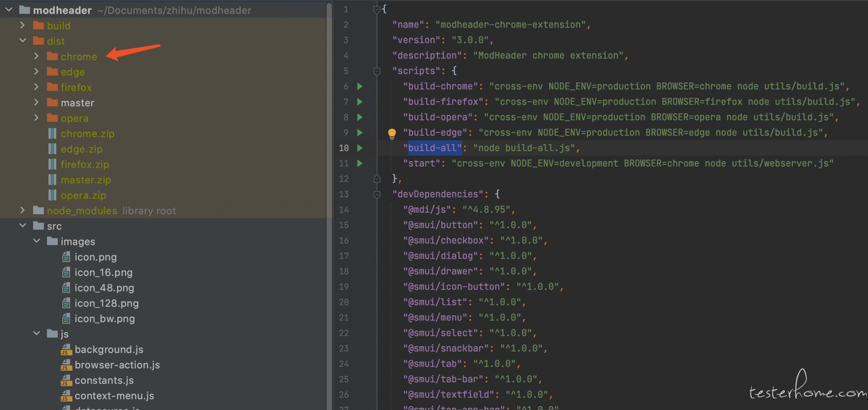Image resolution: width=868 pixels, height=410 pixels.
Task: Fold the root JSON object on line 1
Action: 377,9
